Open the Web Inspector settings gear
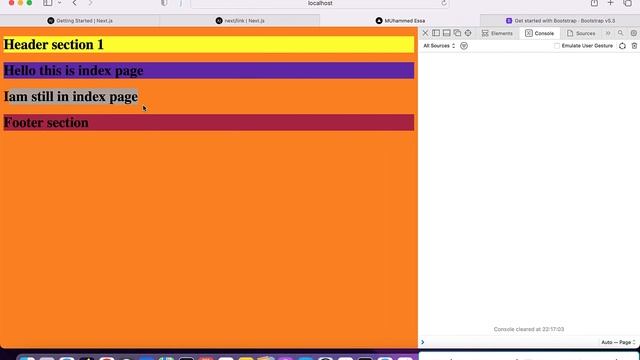640x360 pixels. (633, 33)
